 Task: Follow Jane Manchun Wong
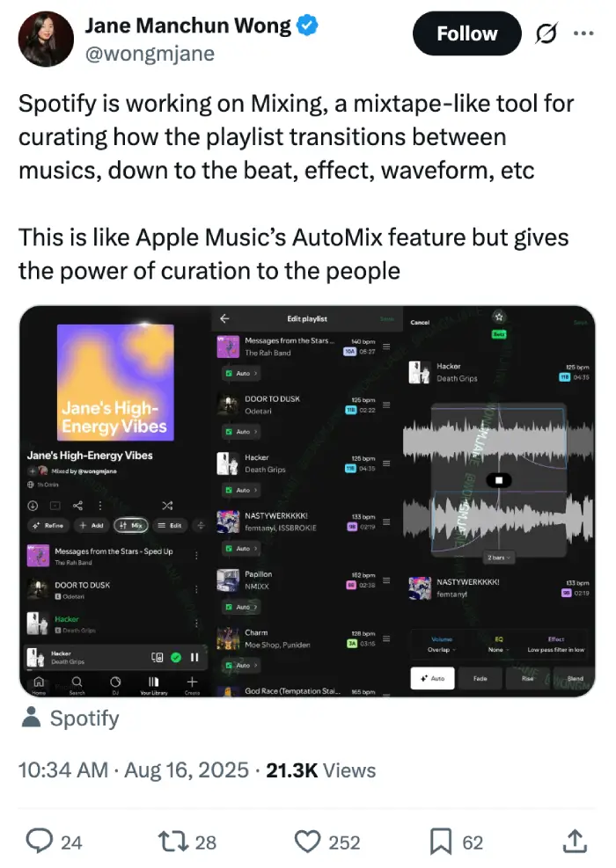coord(466,33)
